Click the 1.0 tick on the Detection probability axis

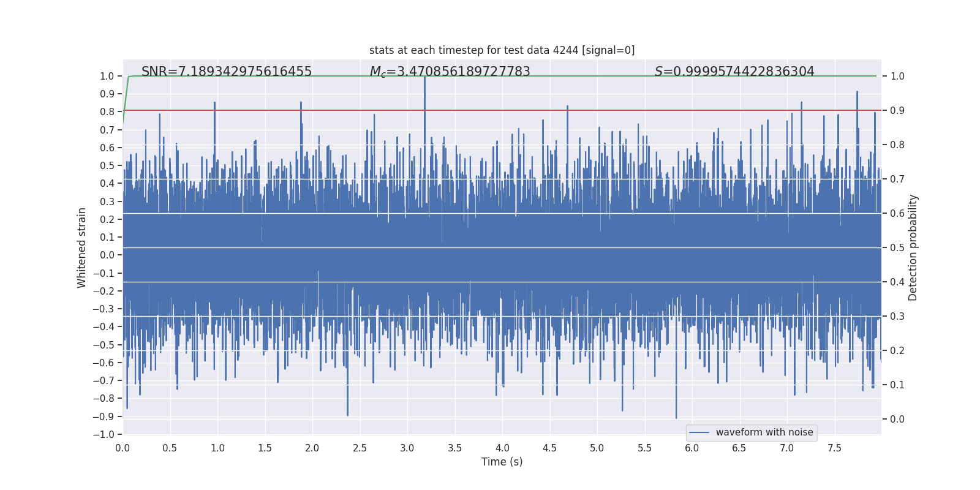(897, 77)
